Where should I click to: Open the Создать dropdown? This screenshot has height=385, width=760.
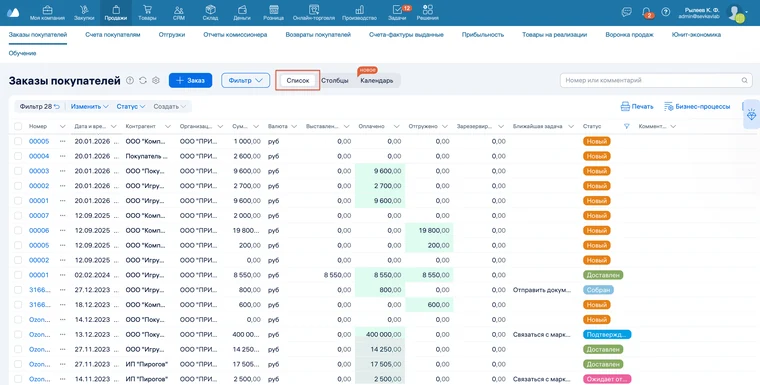(x=170, y=107)
